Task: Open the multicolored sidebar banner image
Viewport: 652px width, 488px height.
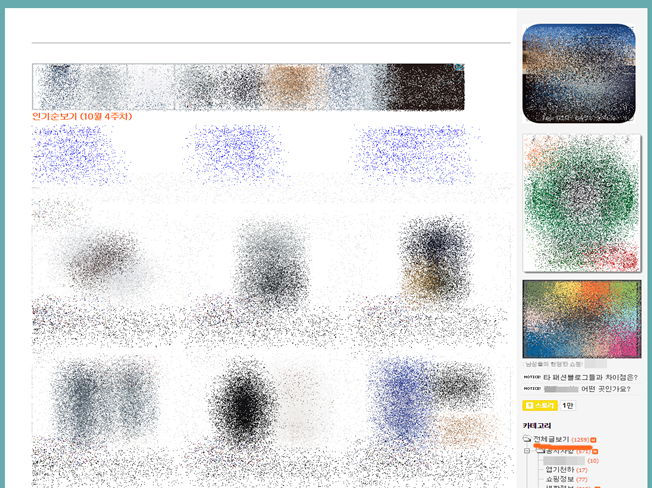Action: pyautogui.click(x=582, y=319)
